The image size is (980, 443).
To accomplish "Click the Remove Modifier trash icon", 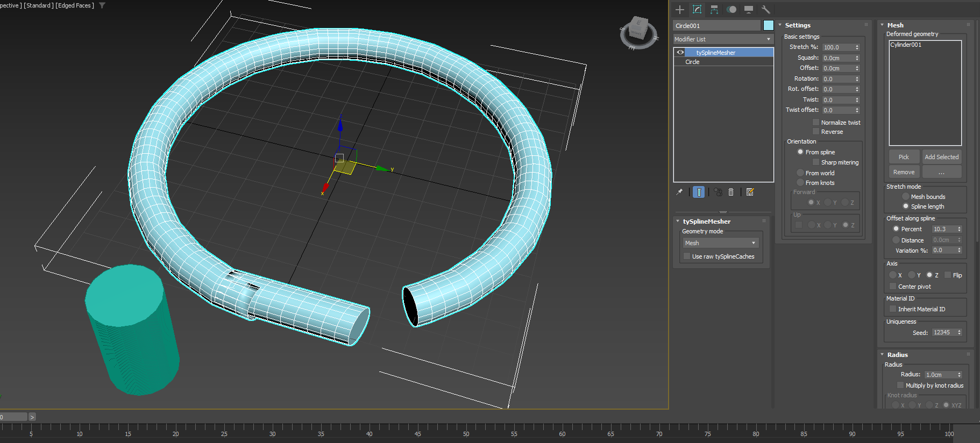I will coord(731,192).
